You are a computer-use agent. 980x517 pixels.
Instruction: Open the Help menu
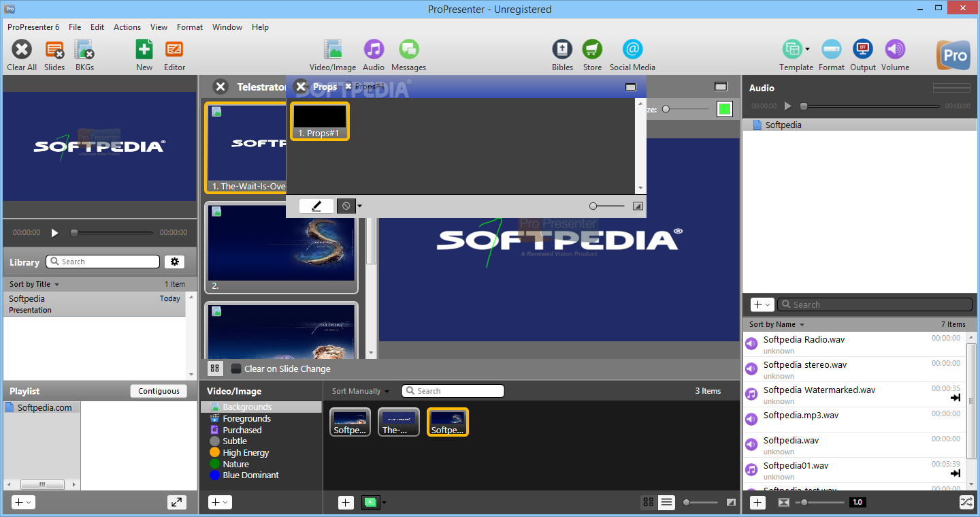(x=260, y=27)
